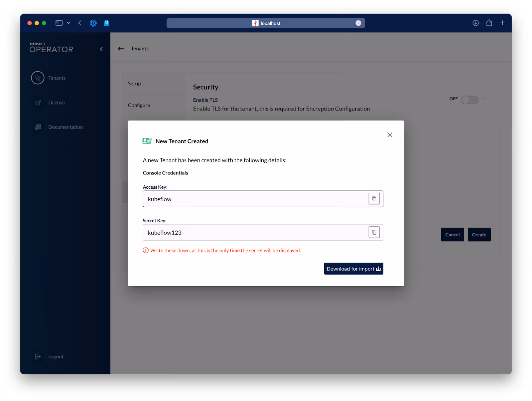Click the MinIO Operator logo
The width and height of the screenshot is (532, 401).
click(x=51, y=48)
